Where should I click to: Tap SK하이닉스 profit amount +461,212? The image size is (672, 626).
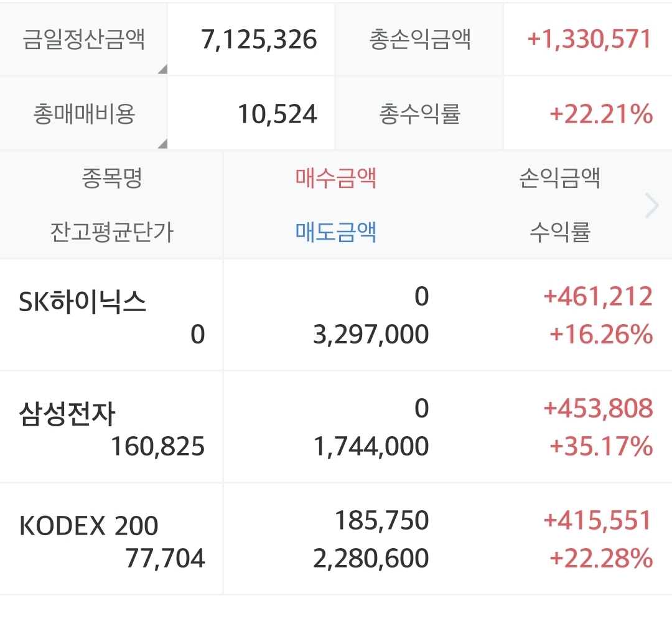[x=598, y=297]
